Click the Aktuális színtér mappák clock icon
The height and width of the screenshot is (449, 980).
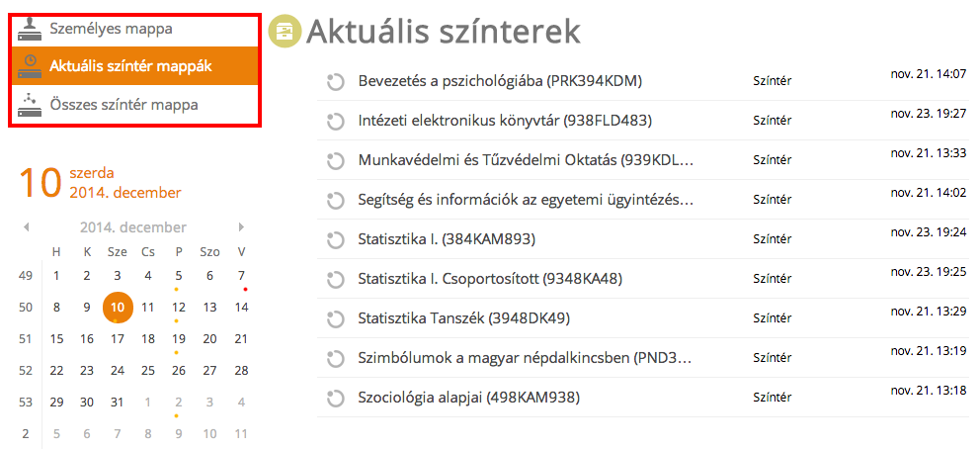coord(29,66)
